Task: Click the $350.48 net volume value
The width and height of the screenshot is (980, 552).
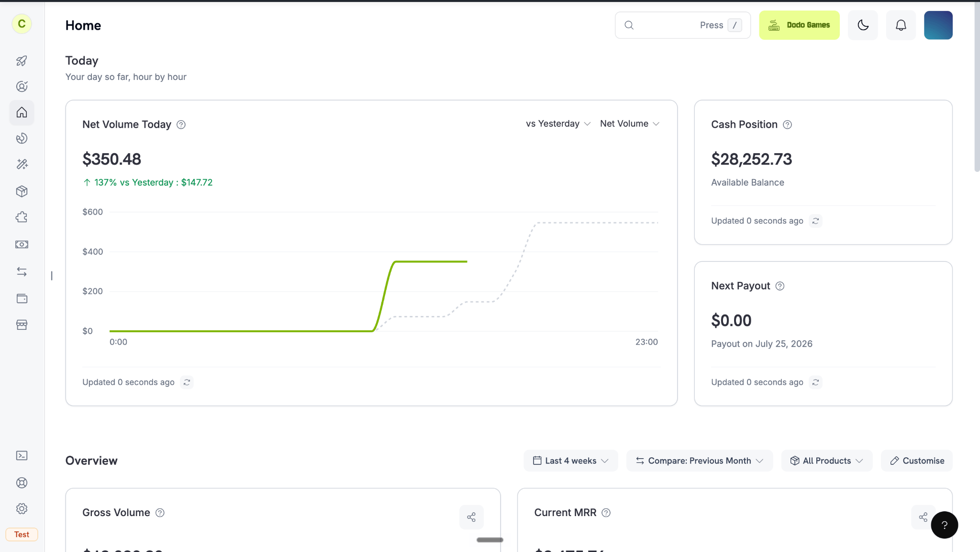Action: pyautogui.click(x=111, y=159)
